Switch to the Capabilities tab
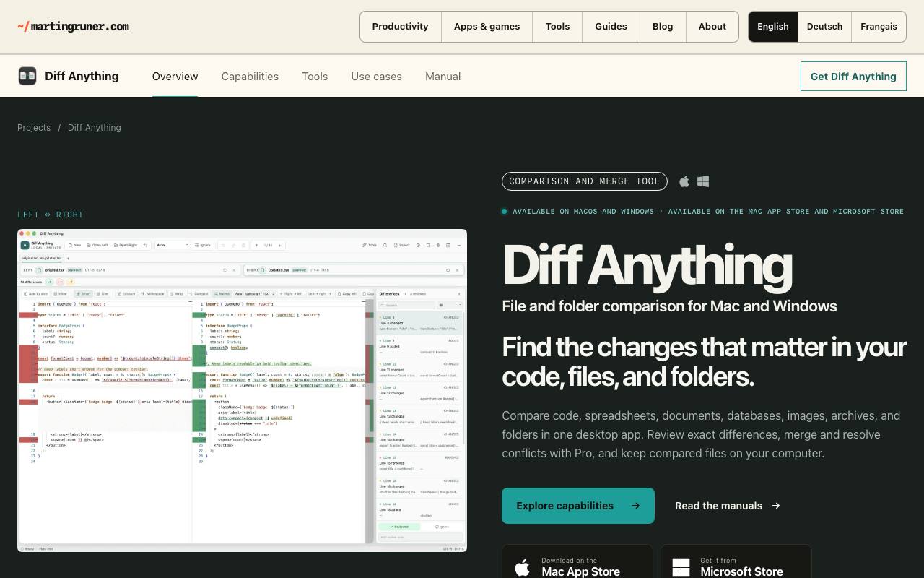The height and width of the screenshot is (578, 924). click(x=250, y=76)
